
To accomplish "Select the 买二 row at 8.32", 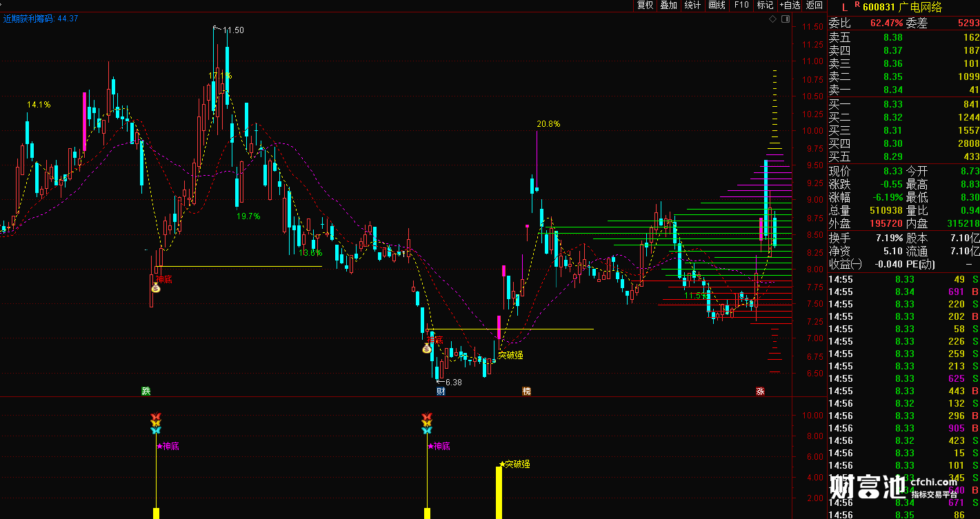I will tap(903, 117).
